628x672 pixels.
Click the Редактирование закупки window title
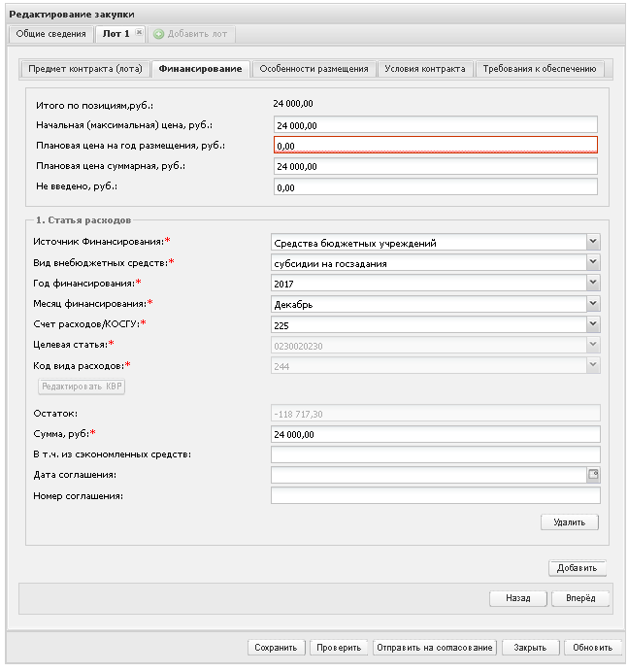[x=72, y=15]
